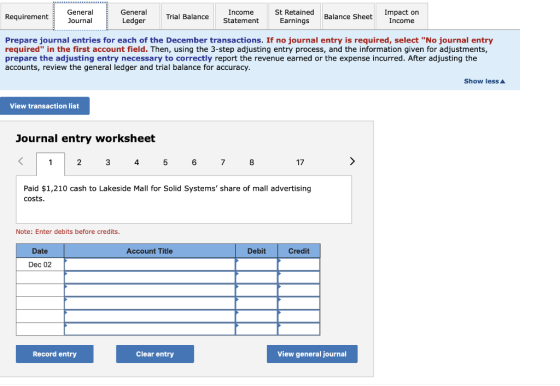Click the Date column header

point(40,251)
